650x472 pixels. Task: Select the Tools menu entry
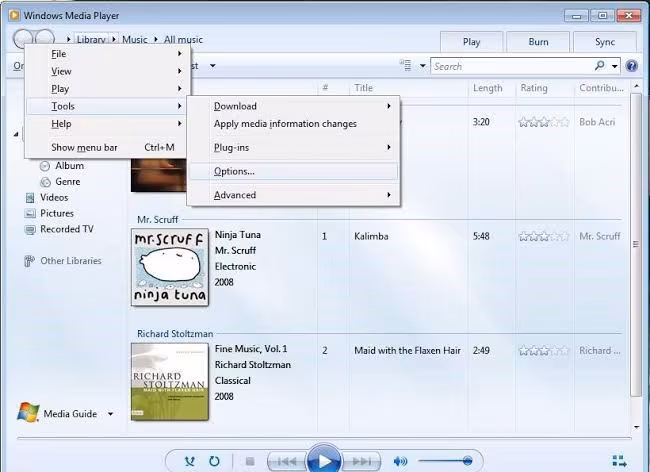[106, 106]
